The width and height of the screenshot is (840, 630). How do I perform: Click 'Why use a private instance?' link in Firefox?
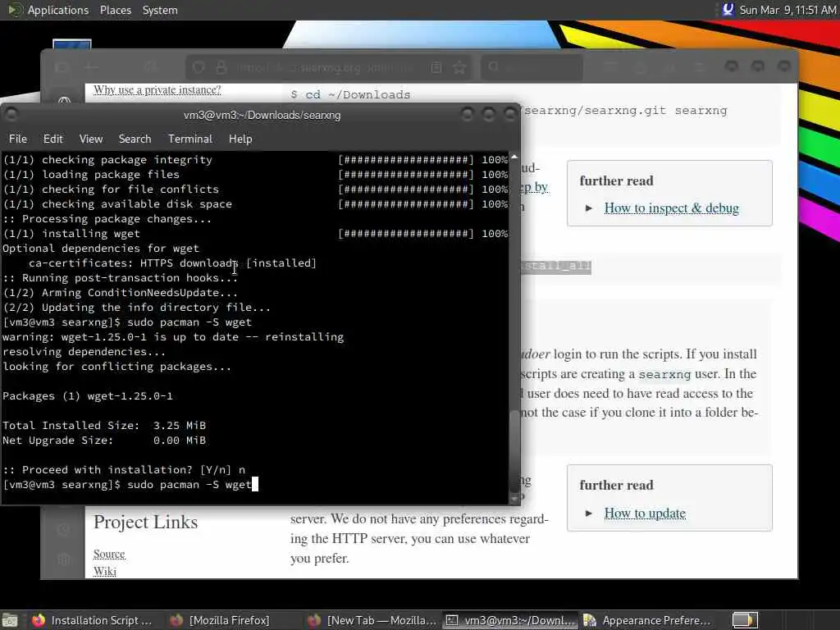pos(157,89)
